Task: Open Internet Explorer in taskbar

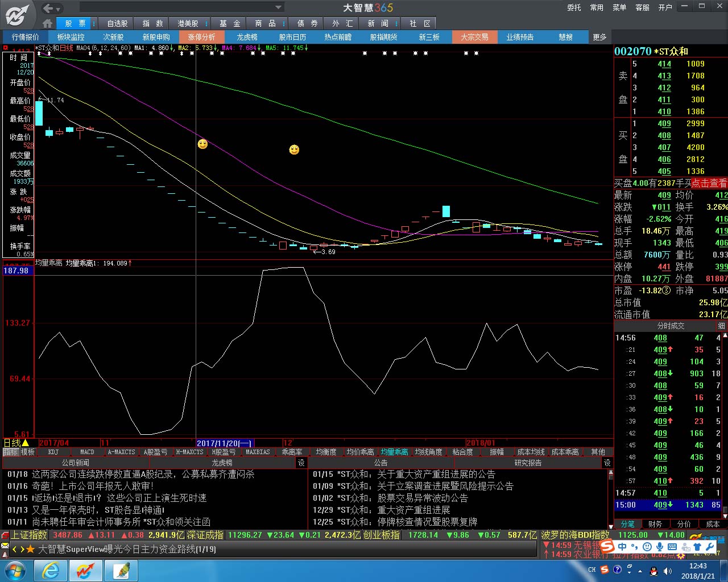Action: (51, 570)
